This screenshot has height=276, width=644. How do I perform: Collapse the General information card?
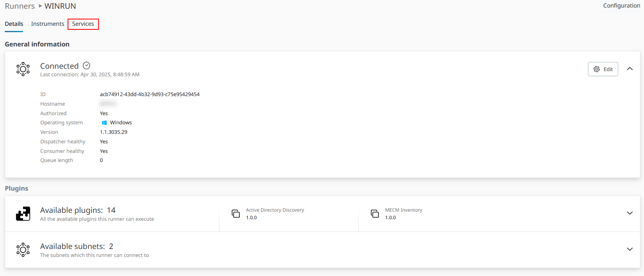630,69
